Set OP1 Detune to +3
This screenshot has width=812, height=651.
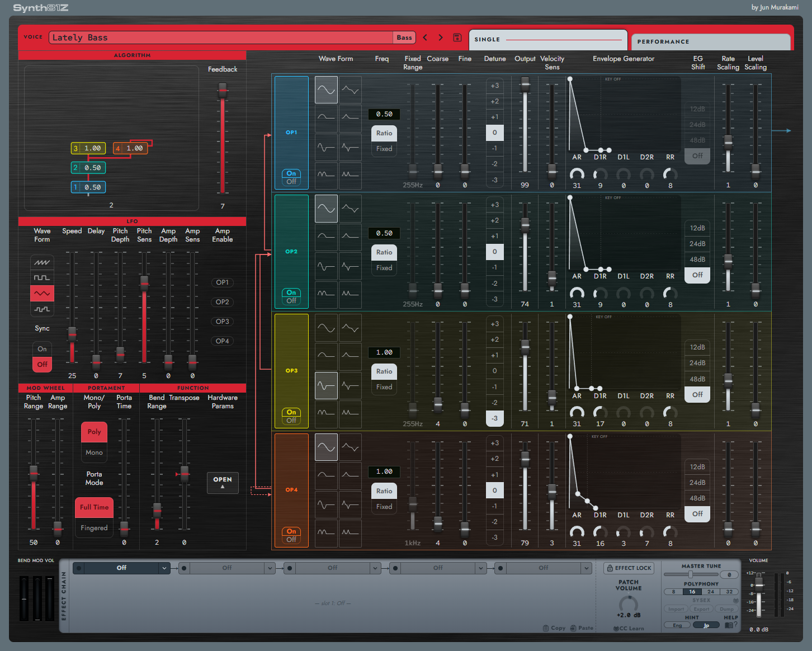[495, 86]
